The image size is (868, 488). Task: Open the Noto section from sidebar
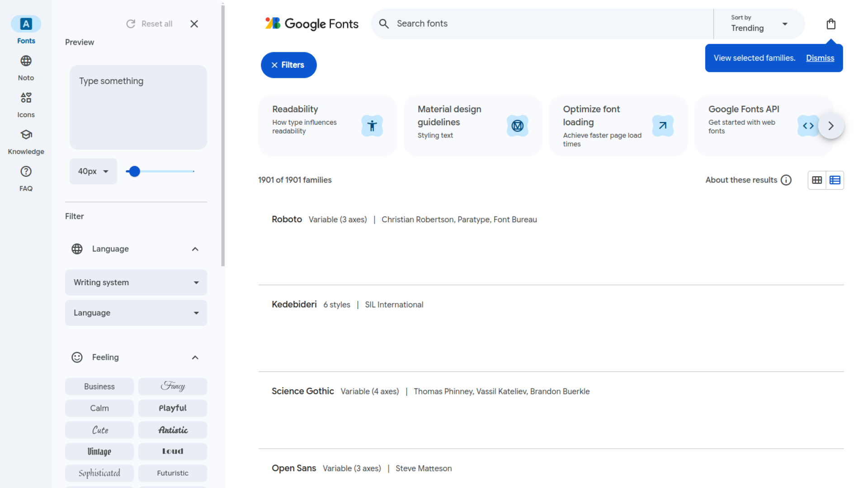26,67
